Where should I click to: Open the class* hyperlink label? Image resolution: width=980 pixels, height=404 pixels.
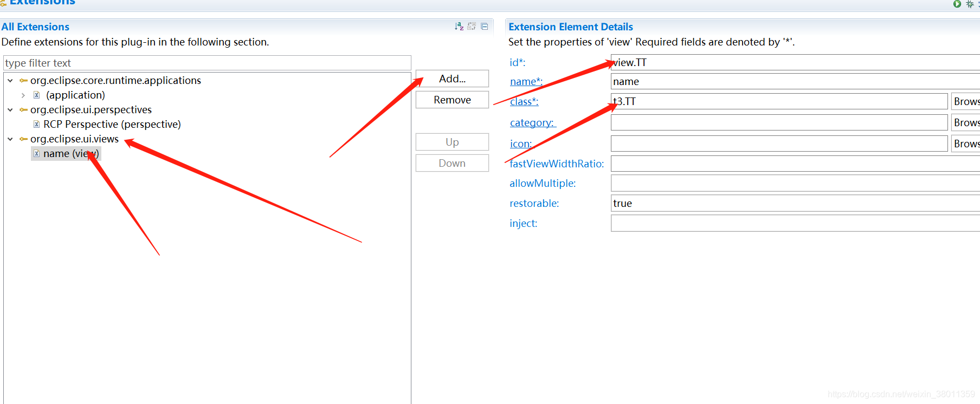(x=524, y=101)
